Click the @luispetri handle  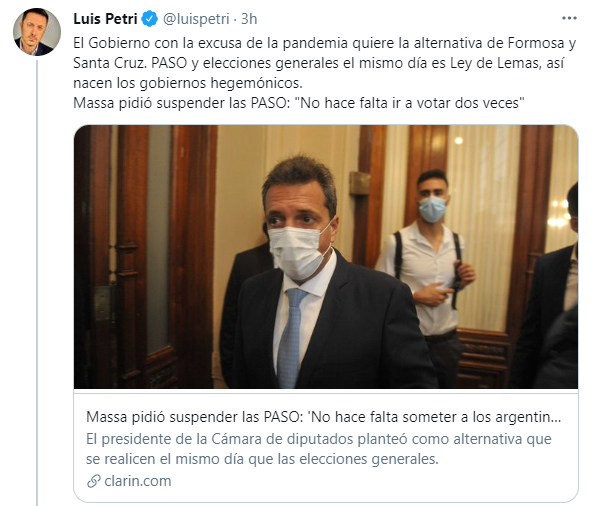coord(196,19)
